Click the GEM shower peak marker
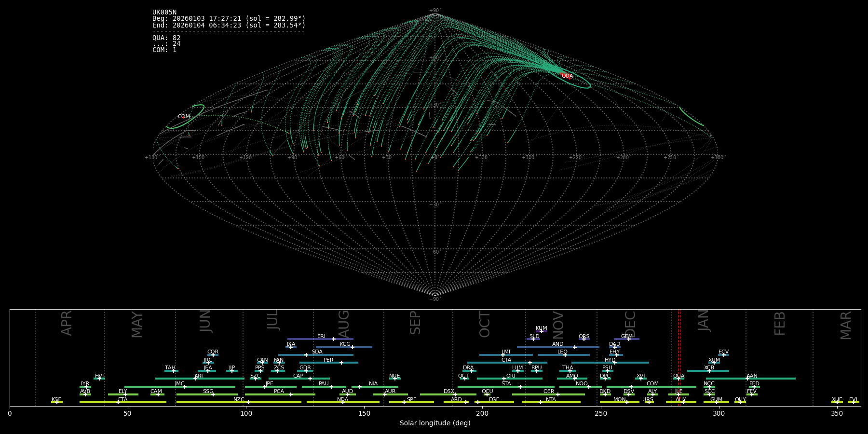Image resolution: width=868 pixels, height=434 pixels. coord(628,339)
